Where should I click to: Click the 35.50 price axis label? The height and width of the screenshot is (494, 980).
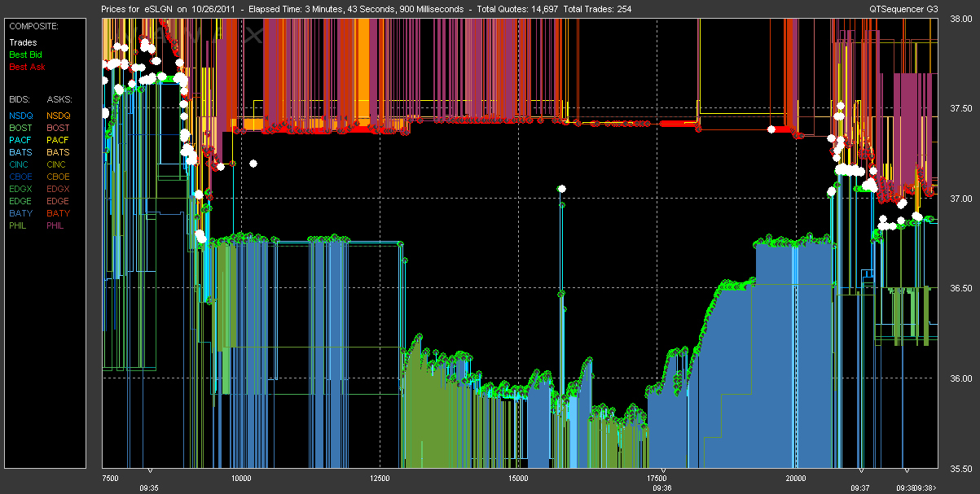coord(961,468)
